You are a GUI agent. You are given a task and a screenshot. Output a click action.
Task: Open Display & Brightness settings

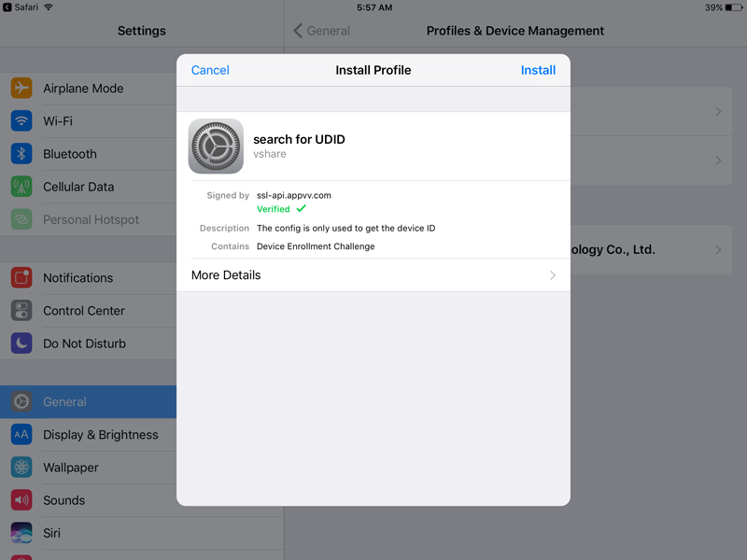pos(88,435)
